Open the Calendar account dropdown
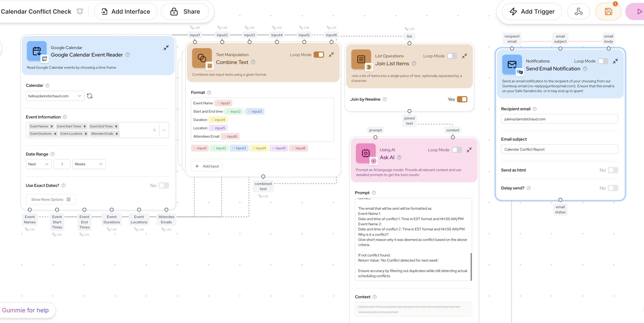This screenshot has height=323, width=644. coord(55,96)
